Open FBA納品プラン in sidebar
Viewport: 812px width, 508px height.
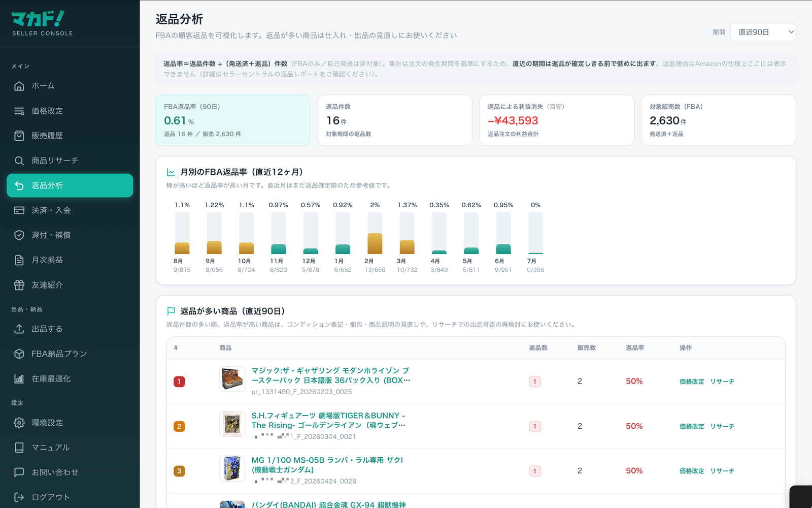click(70, 354)
